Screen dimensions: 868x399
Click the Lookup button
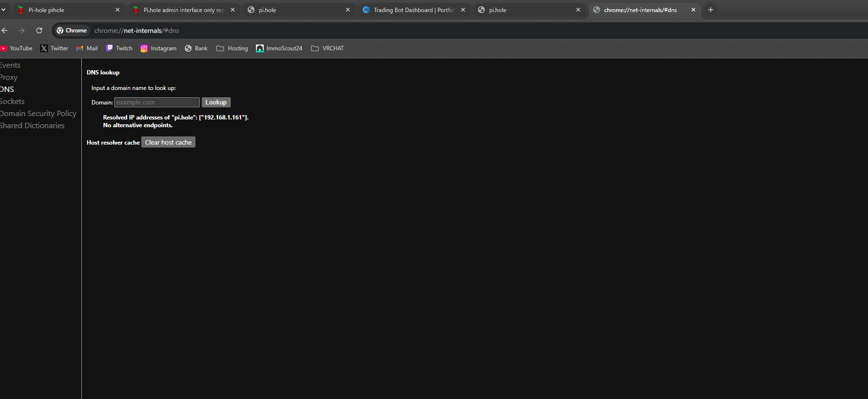pyautogui.click(x=216, y=102)
